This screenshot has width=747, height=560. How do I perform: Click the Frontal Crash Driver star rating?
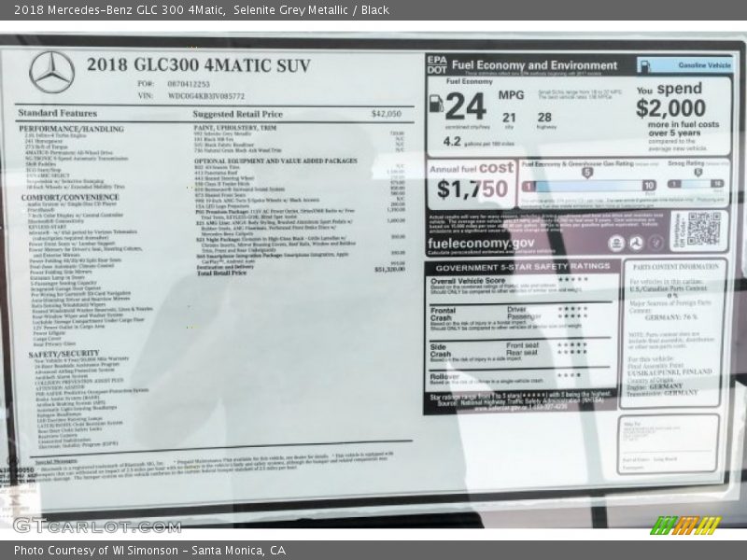pos(572,309)
